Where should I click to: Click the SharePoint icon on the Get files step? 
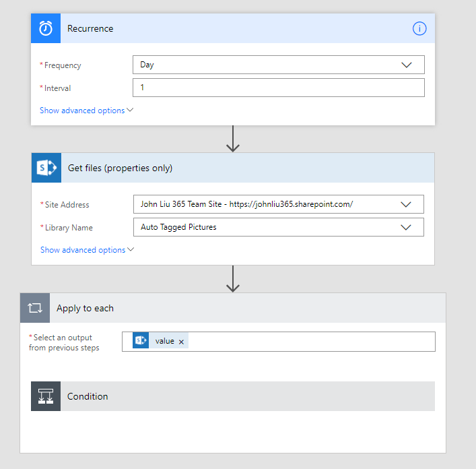(x=46, y=168)
